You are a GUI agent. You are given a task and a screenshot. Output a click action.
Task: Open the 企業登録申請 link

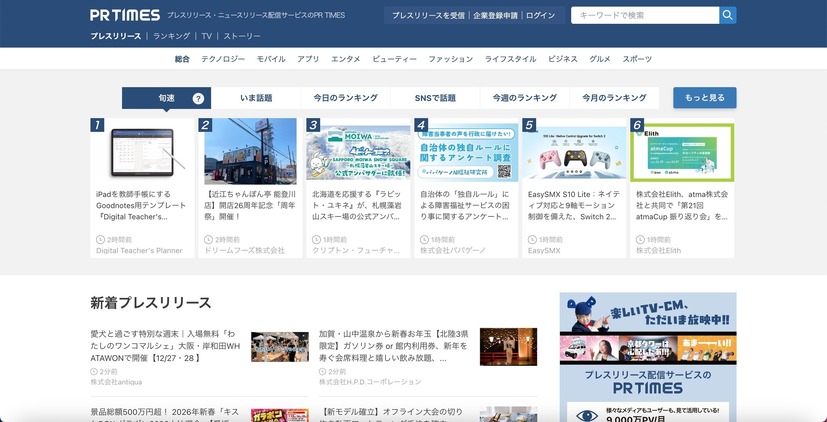tap(495, 16)
